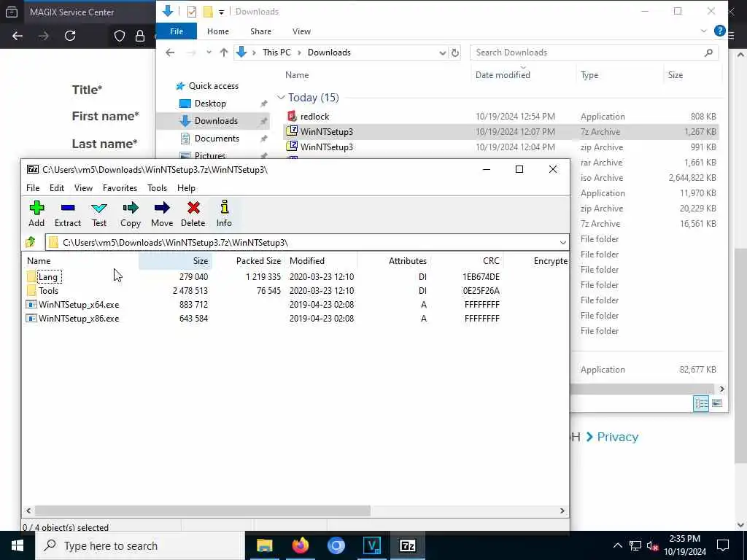The image size is (747, 560).
Task: Open Explorer Home ribbon tab
Action: 218,31
